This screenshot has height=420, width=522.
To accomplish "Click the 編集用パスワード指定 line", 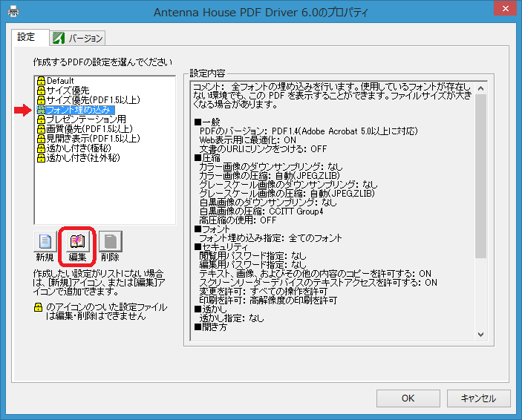I will tap(252, 265).
